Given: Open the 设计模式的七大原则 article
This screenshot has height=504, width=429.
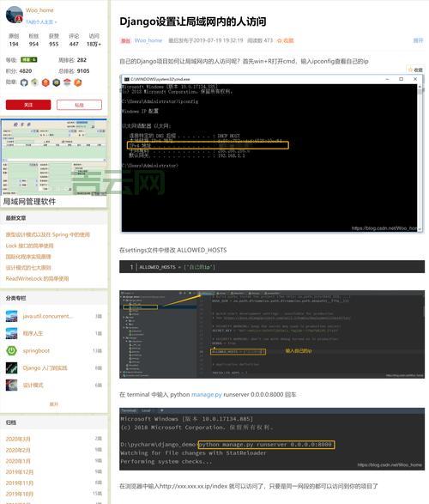Looking at the screenshot, I should point(28,267).
